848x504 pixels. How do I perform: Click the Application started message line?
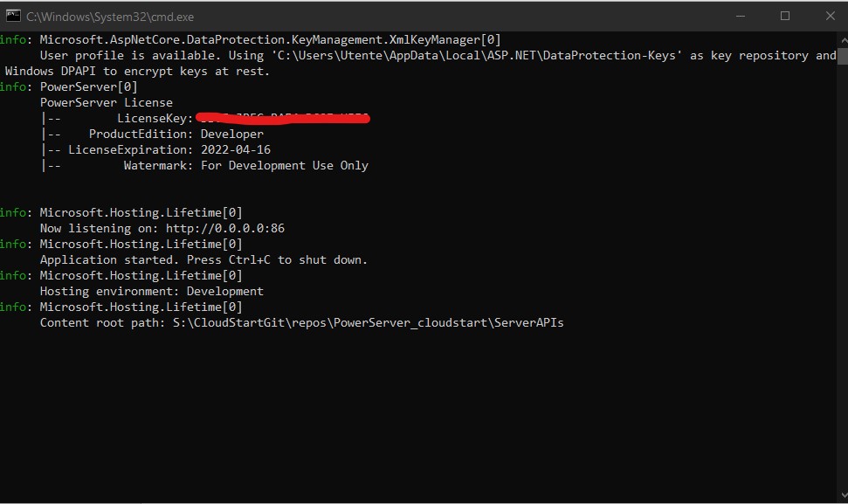click(203, 260)
